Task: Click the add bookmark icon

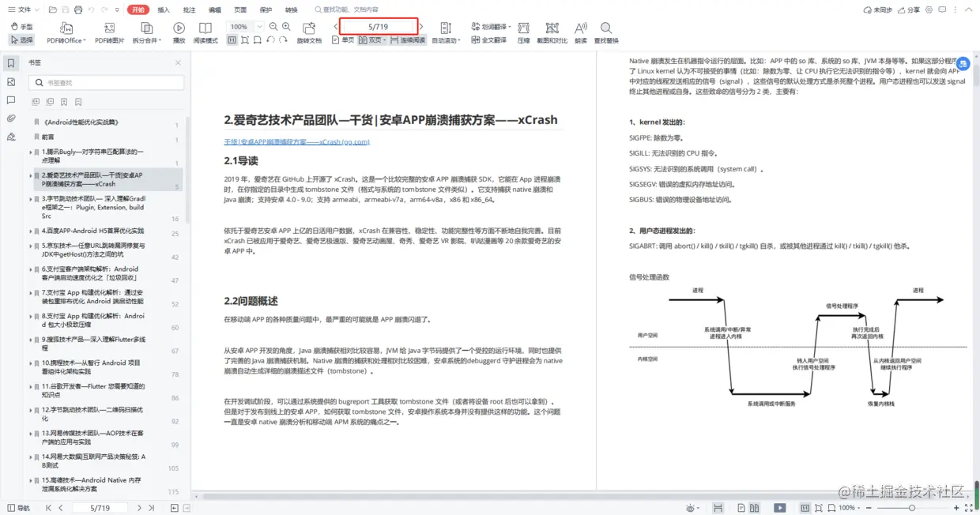Action: [64, 102]
